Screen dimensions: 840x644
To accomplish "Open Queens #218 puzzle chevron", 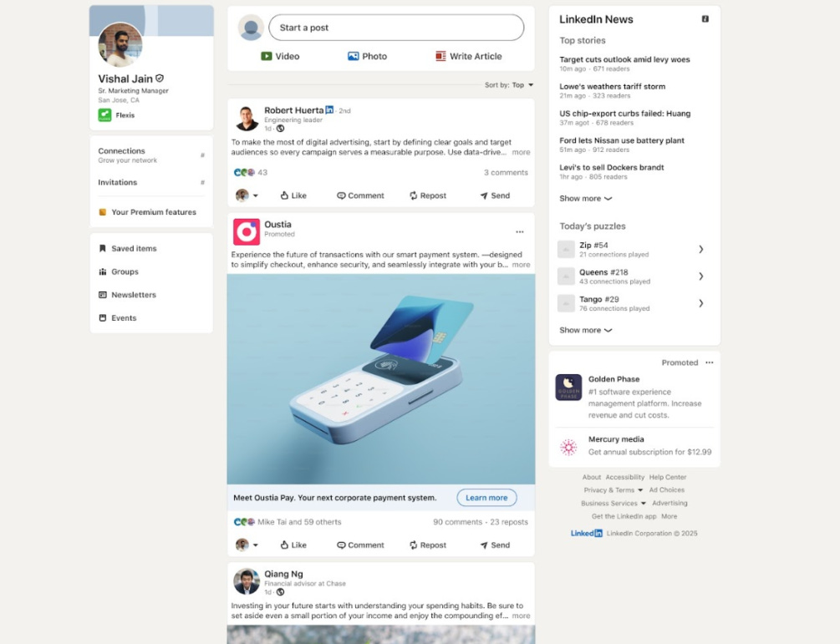I will [700, 276].
